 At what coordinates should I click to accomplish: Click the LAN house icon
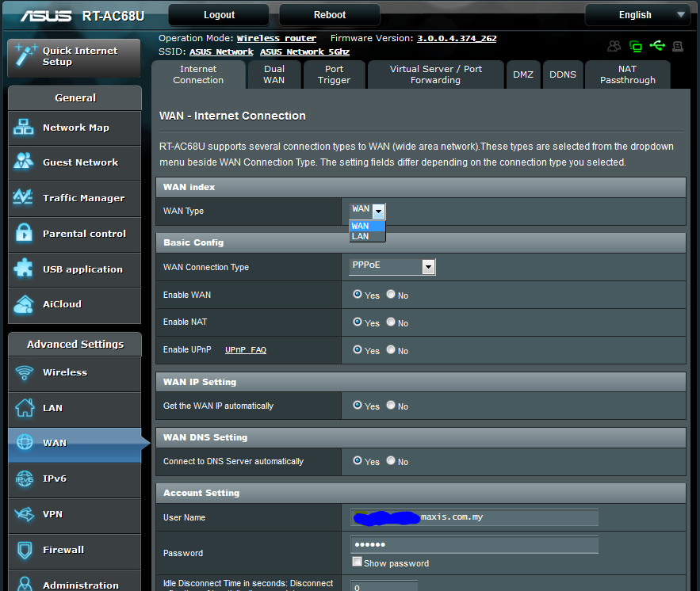click(24, 408)
